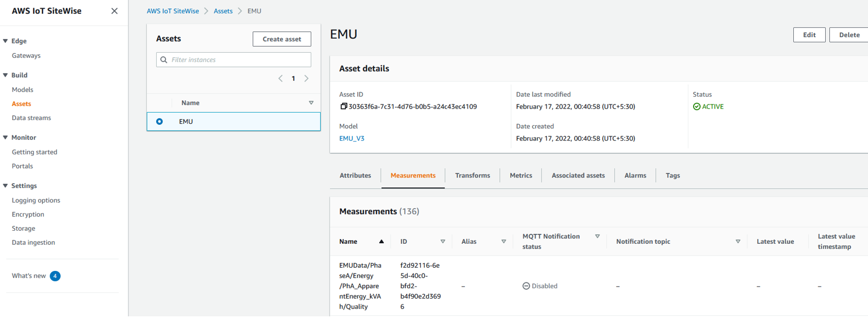Select the EMU asset radio button
This screenshot has height=332, width=868.
coord(159,122)
